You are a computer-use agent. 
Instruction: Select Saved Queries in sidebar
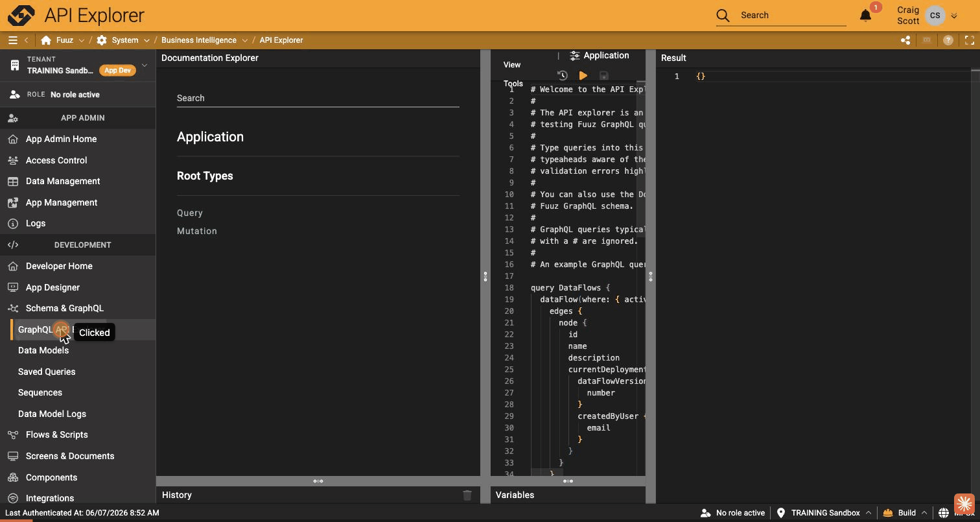[47, 372]
